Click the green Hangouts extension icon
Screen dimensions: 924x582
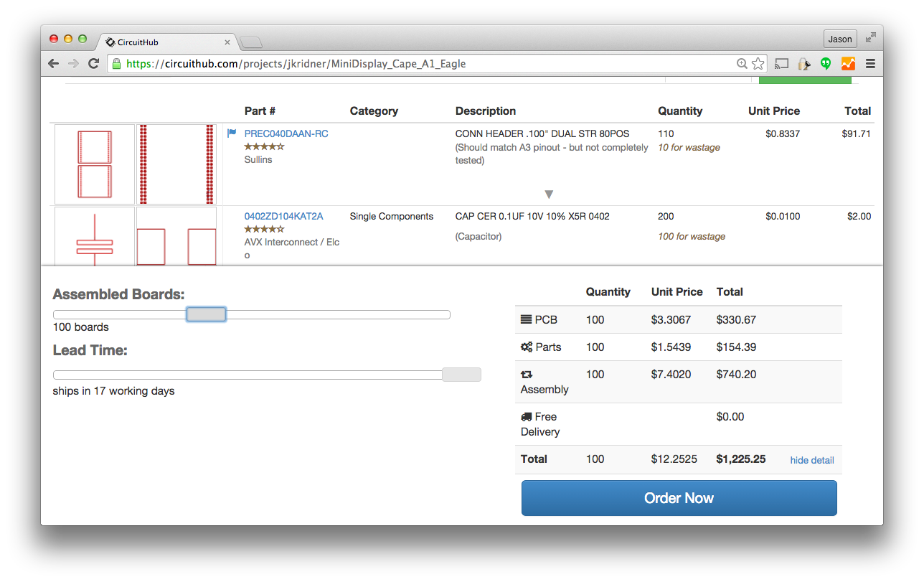tap(826, 64)
